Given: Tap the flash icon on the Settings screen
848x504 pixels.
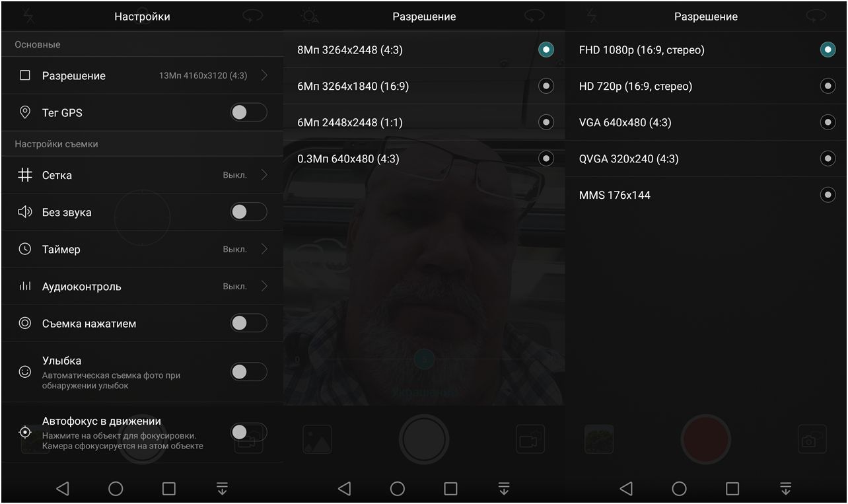Looking at the screenshot, I should [x=29, y=15].
